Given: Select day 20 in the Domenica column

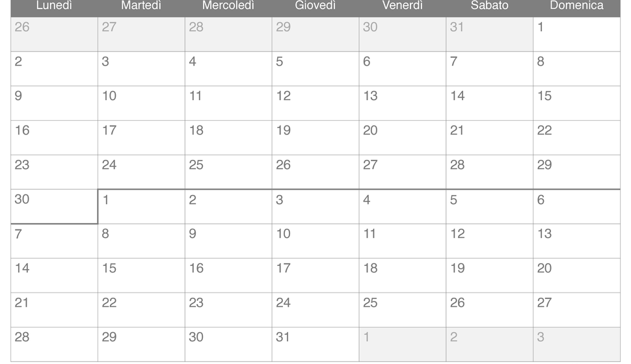Looking at the screenshot, I should click(576, 276).
